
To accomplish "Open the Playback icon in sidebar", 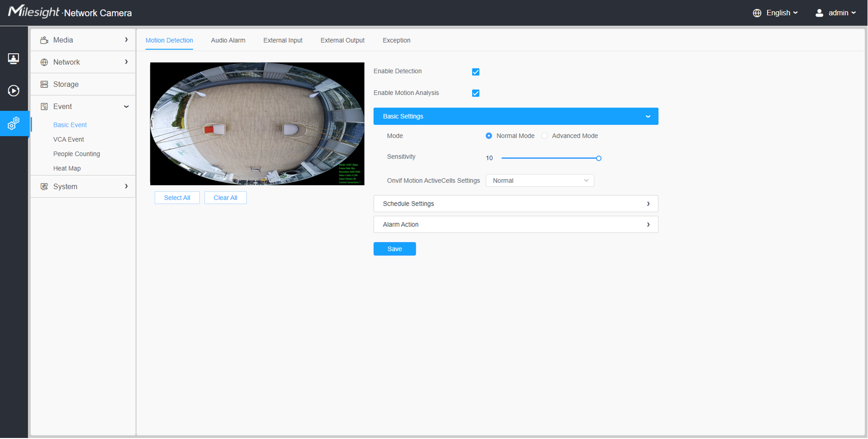I will click(14, 91).
